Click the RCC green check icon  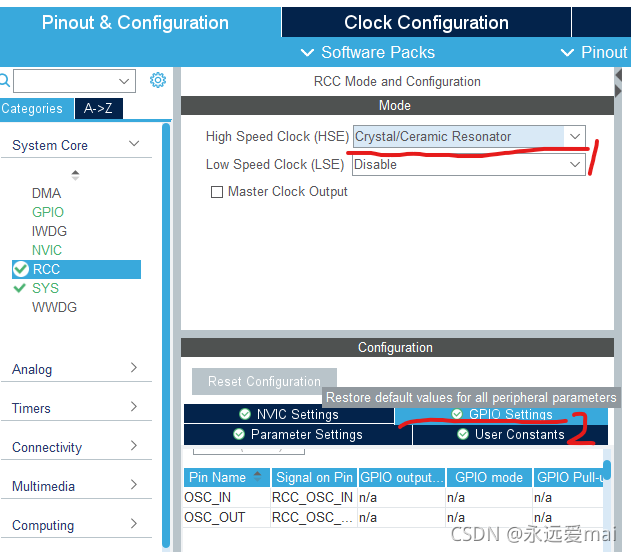pos(21,269)
